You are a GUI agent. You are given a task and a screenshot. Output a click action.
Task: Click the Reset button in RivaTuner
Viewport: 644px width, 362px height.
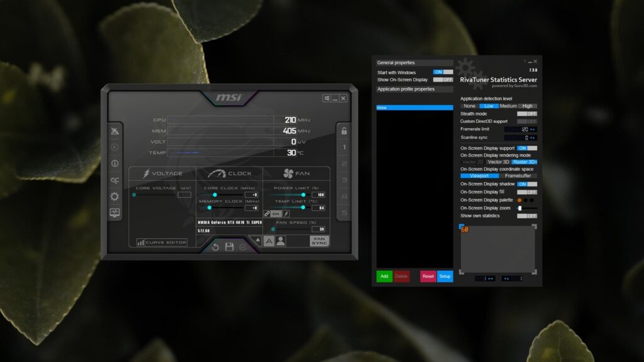click(428, 277)
